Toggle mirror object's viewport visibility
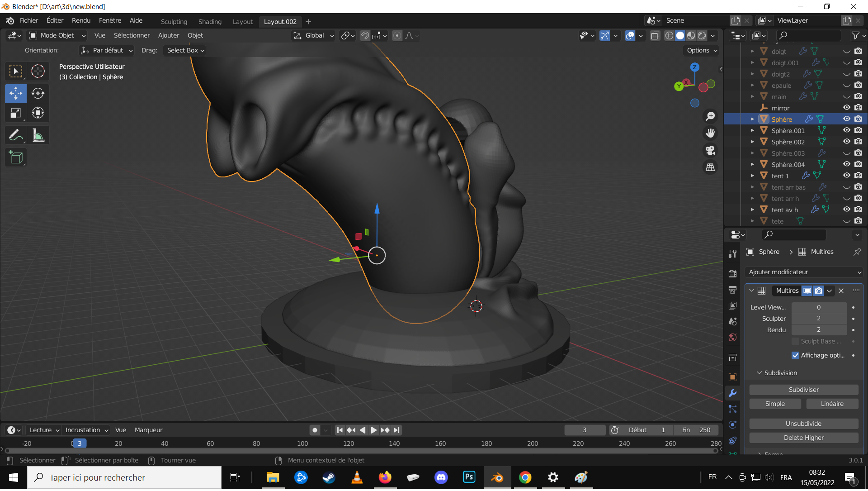The width and height of the screenshot is (868, 491). pos(846,108)
